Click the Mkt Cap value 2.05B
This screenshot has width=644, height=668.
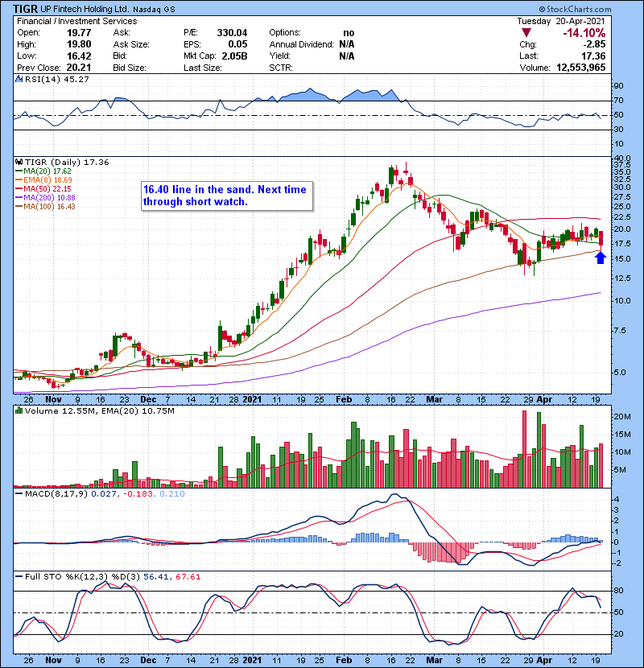coord(234,56)
